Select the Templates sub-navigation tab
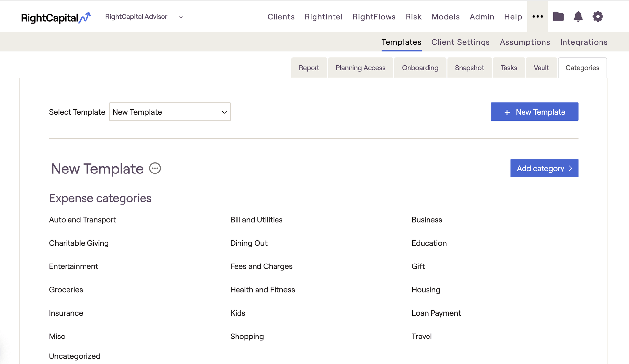Viewport: 629px width, 364px height. tap(401, 42)
